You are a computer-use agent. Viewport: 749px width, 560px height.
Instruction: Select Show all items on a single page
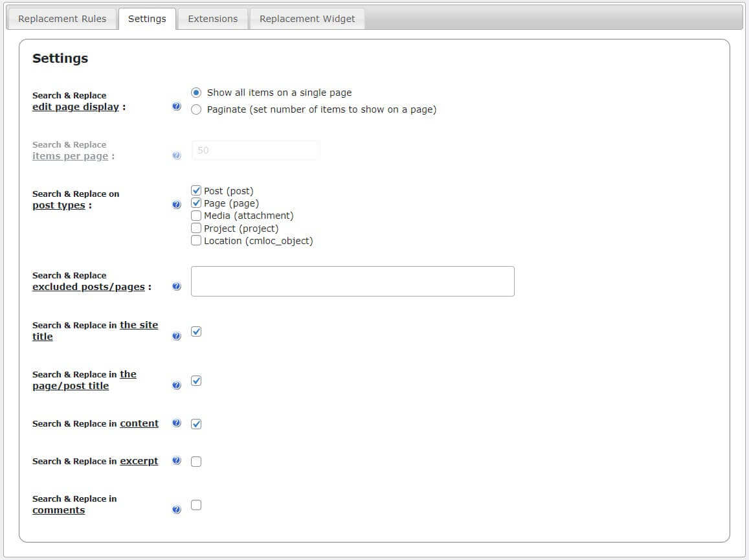click(x=196, y=93)
